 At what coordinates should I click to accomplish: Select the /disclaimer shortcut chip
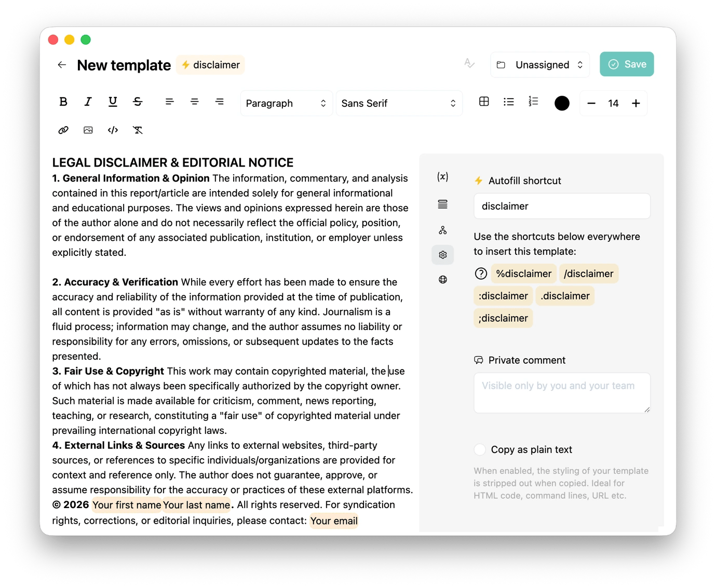click(589, 274)
